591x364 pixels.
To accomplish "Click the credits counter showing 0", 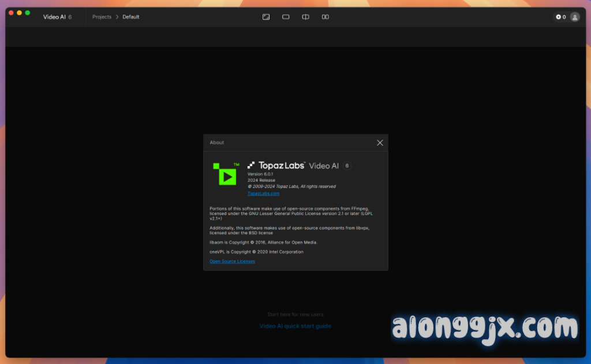I will (x=561, y=17).
